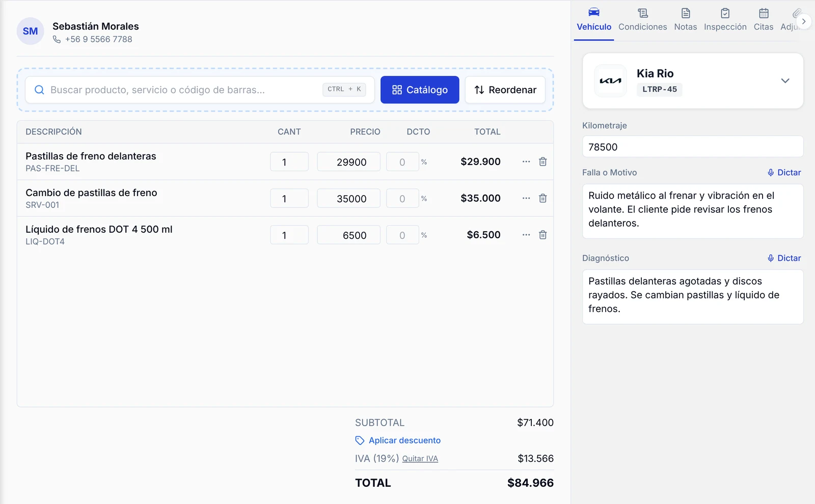Click the LTRP-45 license plate badge
Screen dimensions: 815x504
(x=660, y=89)
